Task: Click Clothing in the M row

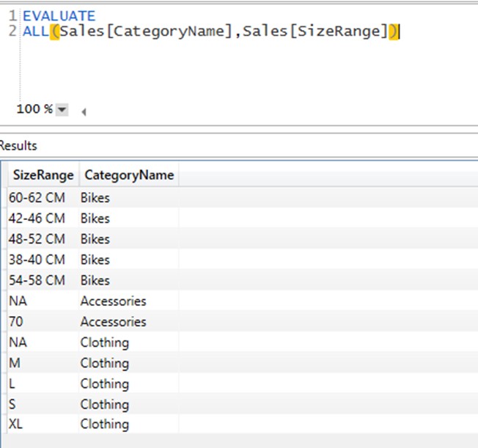Action: [105, 363]
